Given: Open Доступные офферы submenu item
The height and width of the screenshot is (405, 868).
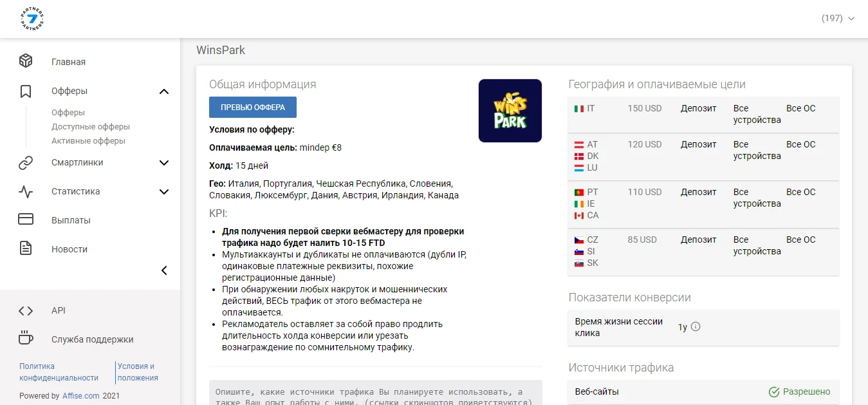Looking at the screenshot, I should pyautogui.click(x=91, y=126).
